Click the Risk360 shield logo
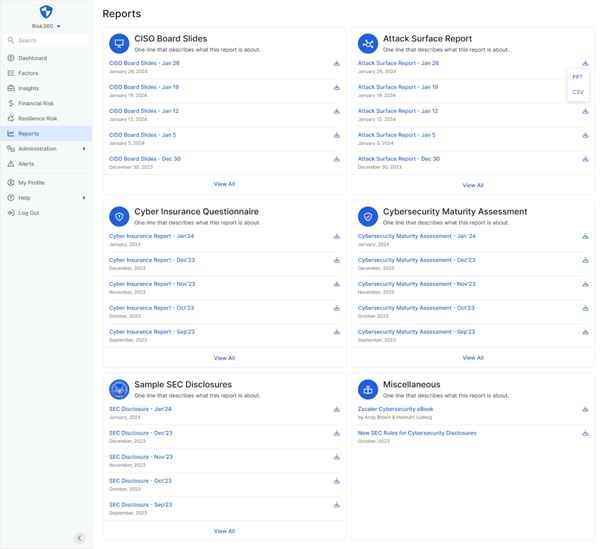Image resolution: width=605 pixels, height=549 pixels. [46, 12]
